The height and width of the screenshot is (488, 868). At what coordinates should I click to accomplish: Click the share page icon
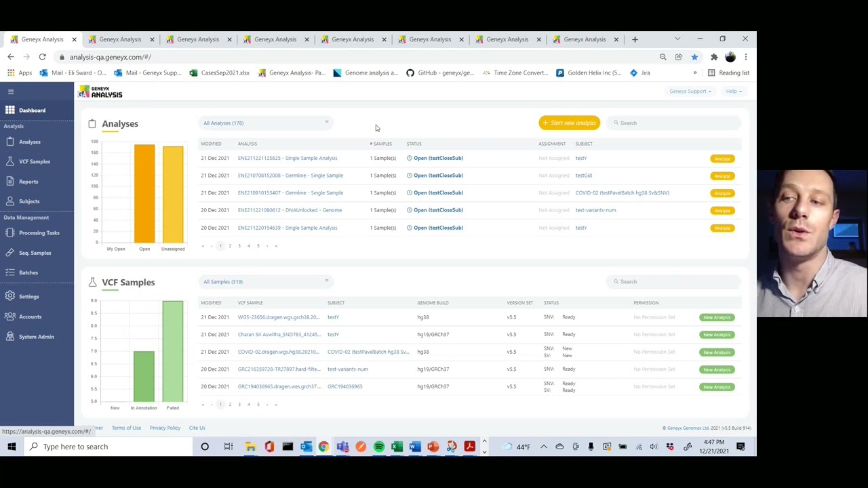679,57
